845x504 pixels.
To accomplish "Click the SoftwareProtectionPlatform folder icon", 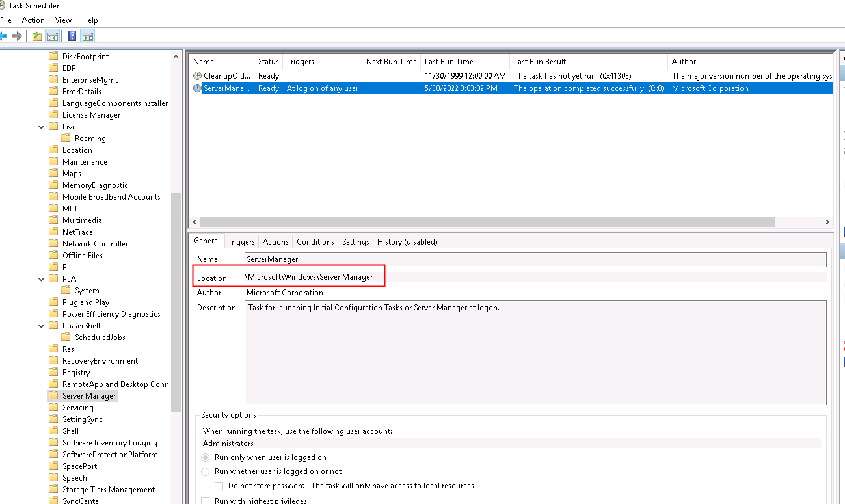I will tap(54, 455).
